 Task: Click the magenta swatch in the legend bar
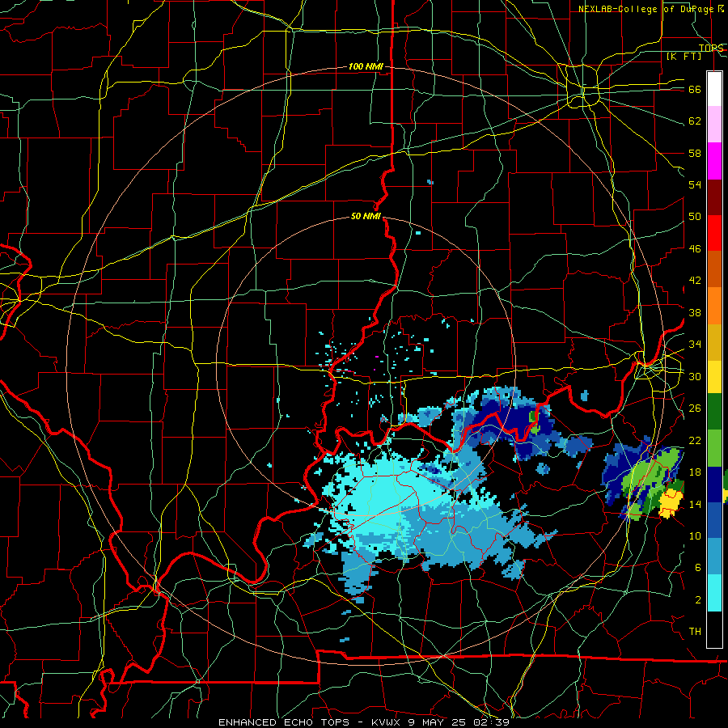coord(714,161)
